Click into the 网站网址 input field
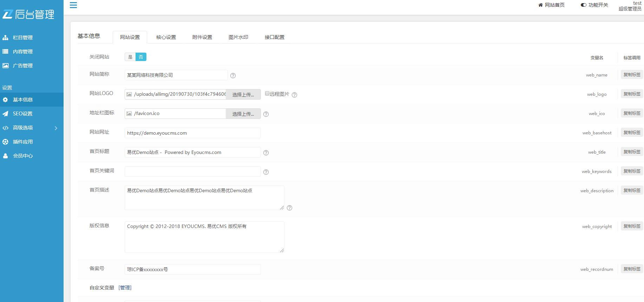The height and width of the screenshot is (302, 644). tap(192, 133)
